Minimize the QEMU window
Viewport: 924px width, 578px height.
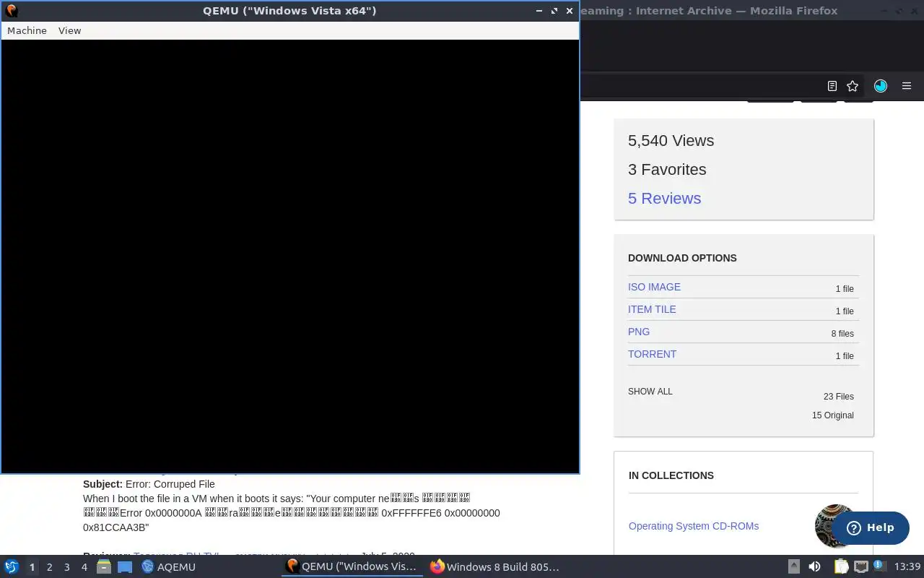pos(539,11)
